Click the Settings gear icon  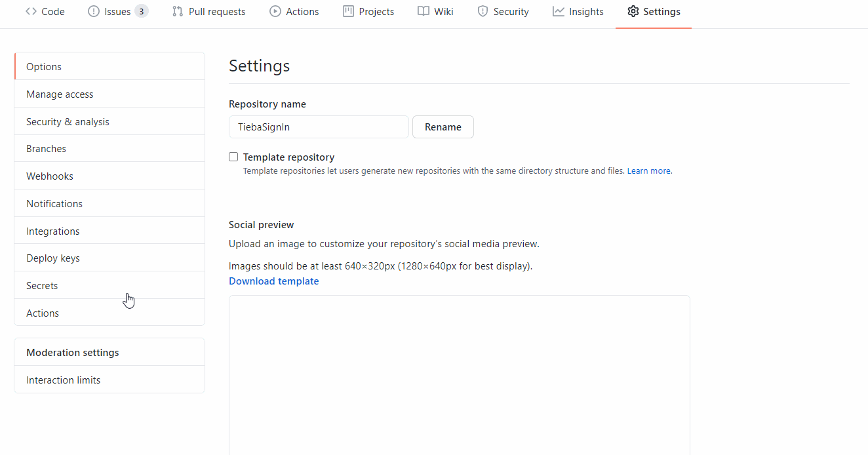pos(633,11)
